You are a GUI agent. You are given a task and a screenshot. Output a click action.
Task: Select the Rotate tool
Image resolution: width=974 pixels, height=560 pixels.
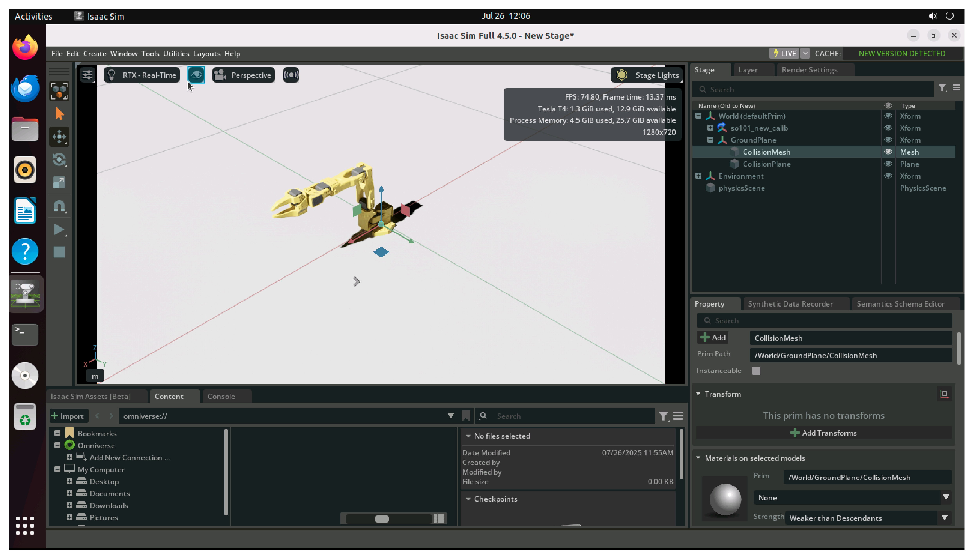(x=59, y=160)
